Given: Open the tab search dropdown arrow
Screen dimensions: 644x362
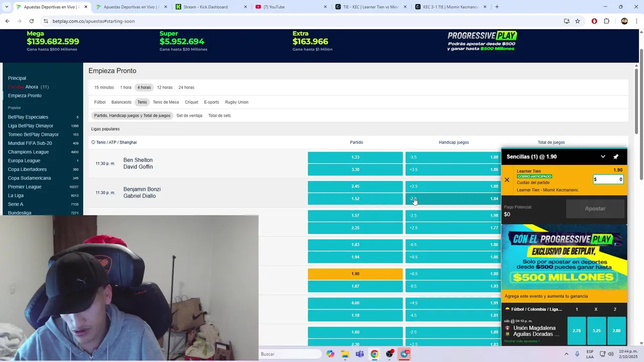Looking at the screenshot, I should pos(7,7).
